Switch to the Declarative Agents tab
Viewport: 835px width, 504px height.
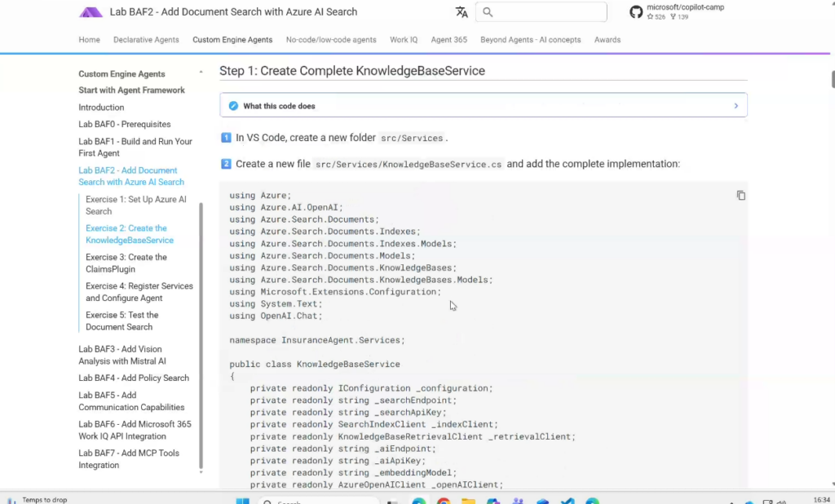click(x=146, y=40)
